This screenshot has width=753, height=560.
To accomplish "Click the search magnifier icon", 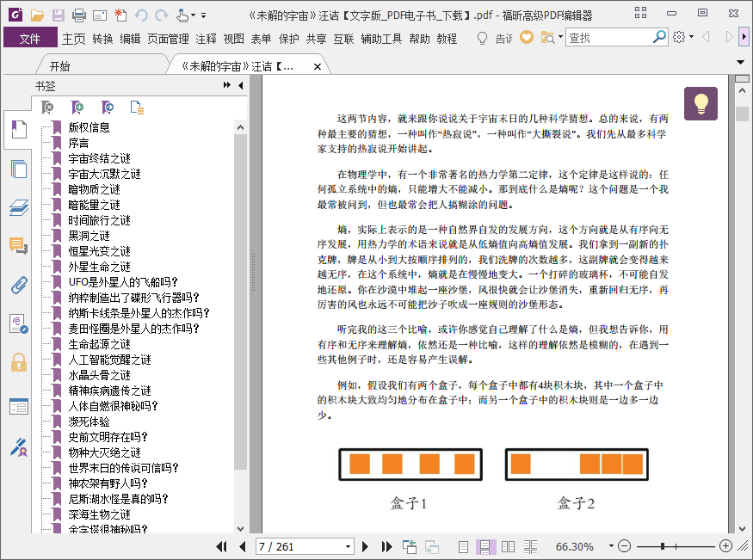I will click(660, 36).
